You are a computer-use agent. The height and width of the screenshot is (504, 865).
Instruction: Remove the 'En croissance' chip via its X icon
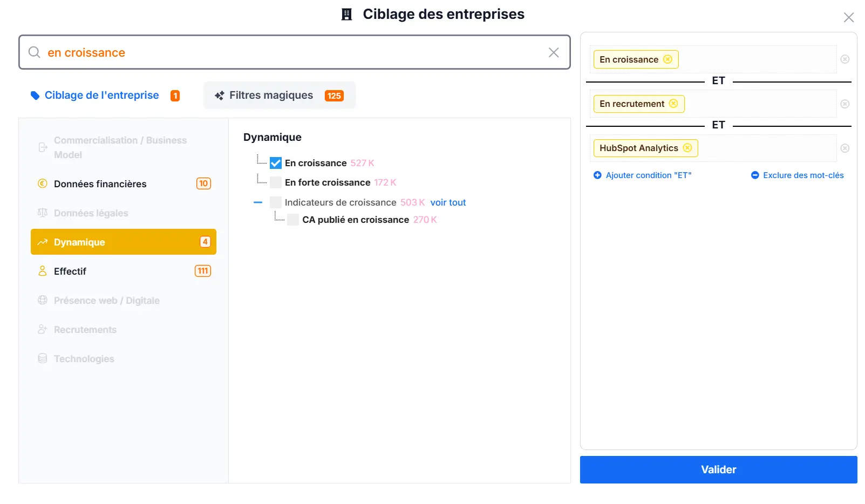668,59
